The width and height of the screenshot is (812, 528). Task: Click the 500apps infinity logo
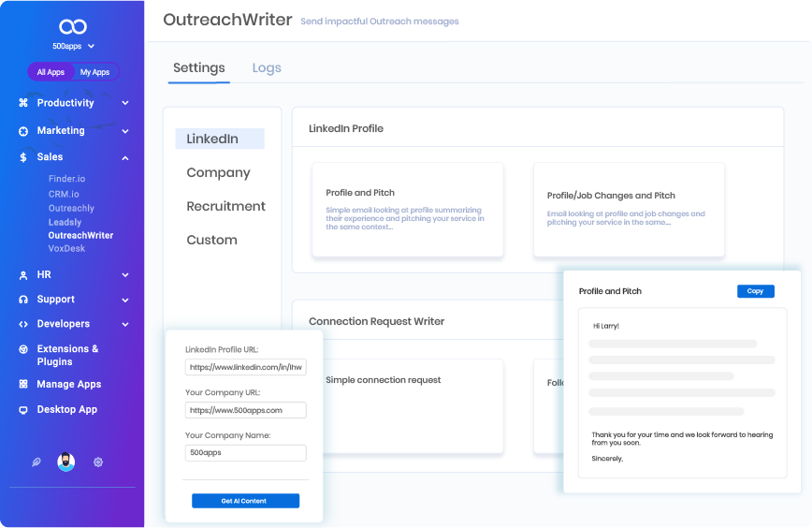72,27
